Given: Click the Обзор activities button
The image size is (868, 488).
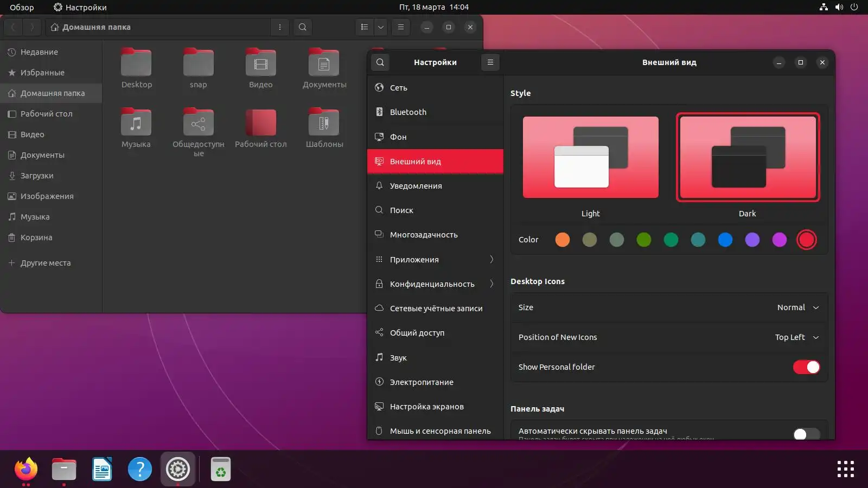Looking at the screenshot, I should coord(22,7).
